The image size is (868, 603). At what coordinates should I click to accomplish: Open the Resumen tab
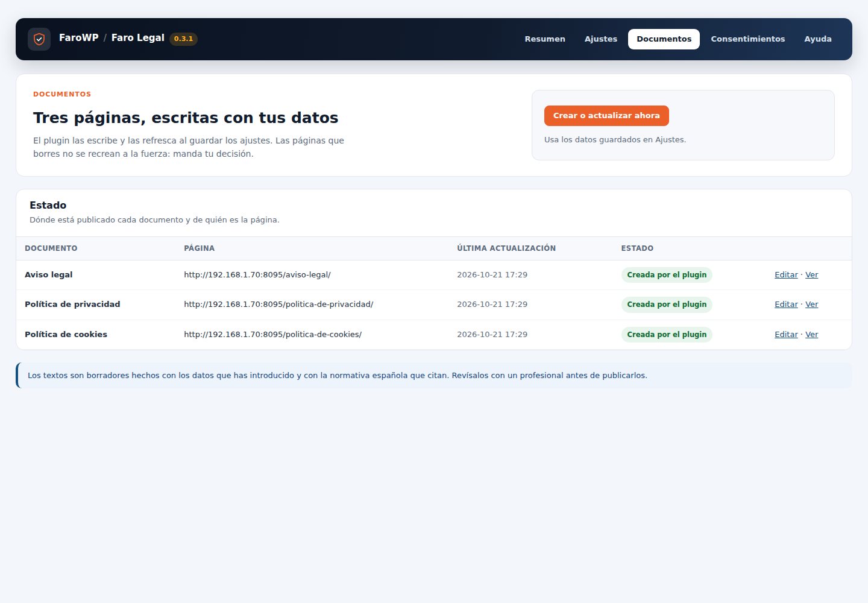[545, 39]
